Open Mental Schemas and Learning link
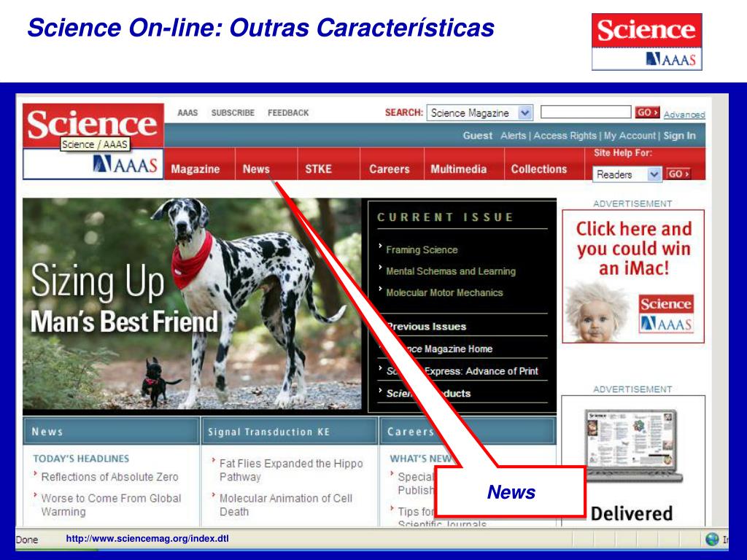Viewport: 747px width, 560px height. click(x=451, y=271)
